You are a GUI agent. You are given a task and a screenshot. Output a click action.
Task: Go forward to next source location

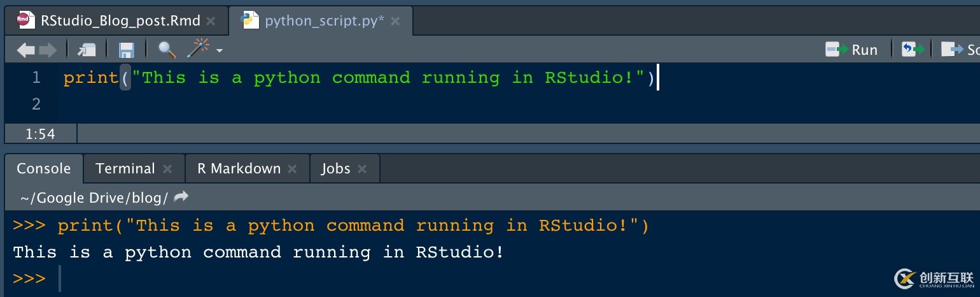(x=48, y=50)
